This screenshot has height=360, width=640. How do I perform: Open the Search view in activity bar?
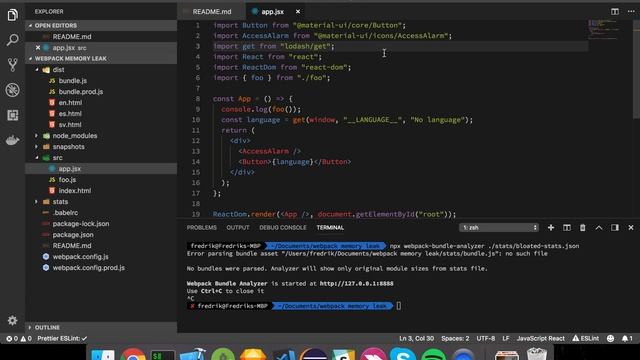pyautogui.click(x=12, y=40)
